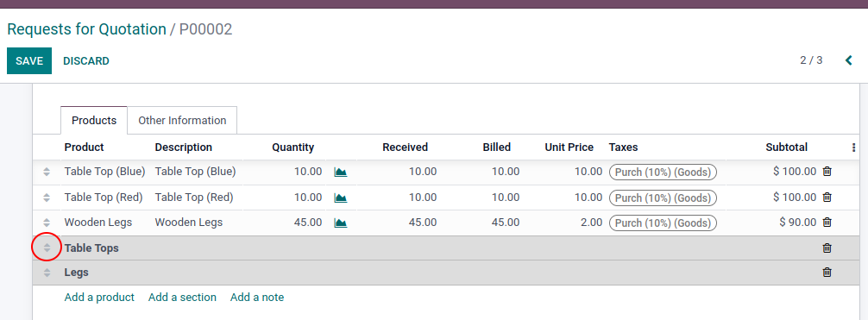Delete the Table Top (Red) line
This screenshot has width=868, height=320.
pos(827,198)
